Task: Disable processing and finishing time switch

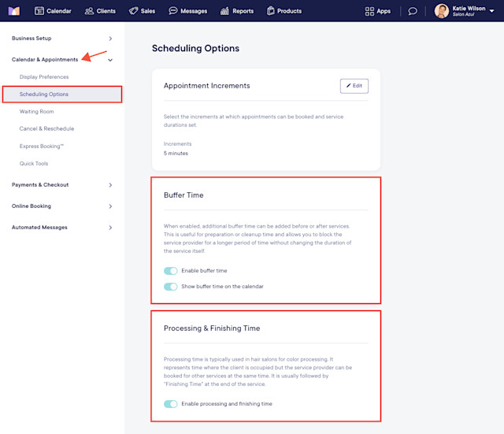Action: coord(170,404)
